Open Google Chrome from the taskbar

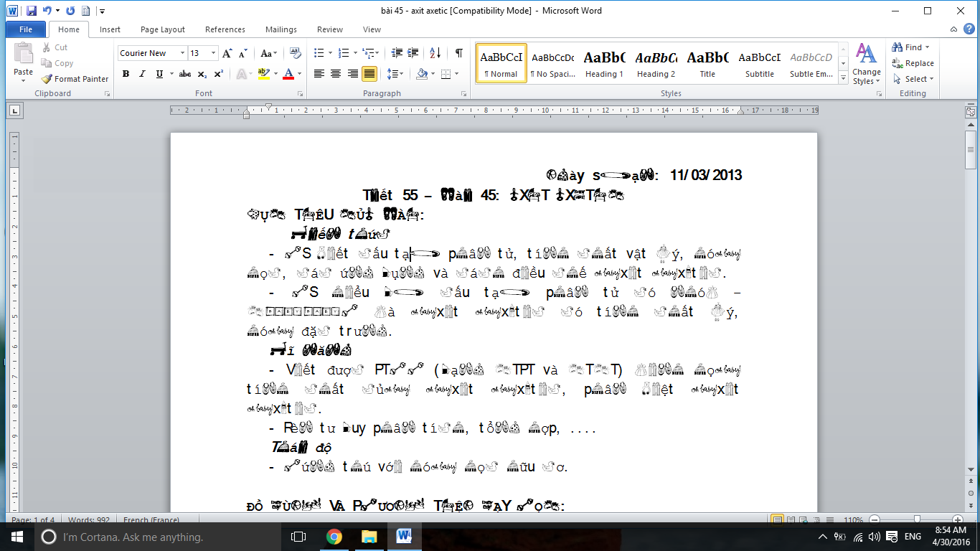[334, 537]
